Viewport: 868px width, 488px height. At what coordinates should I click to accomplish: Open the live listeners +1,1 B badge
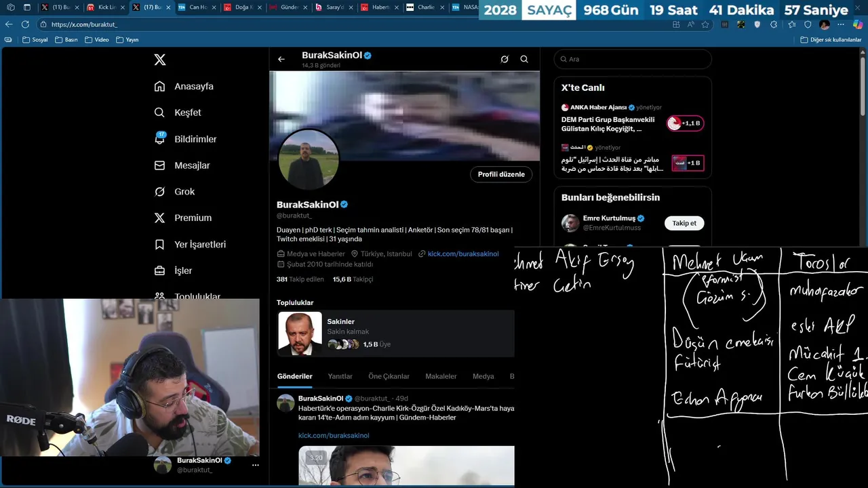(686, 123)
